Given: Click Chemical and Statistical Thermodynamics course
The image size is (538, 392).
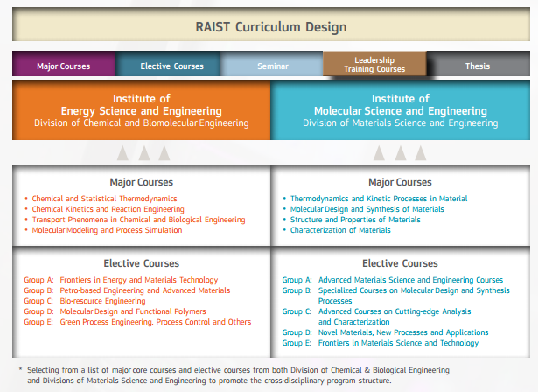Looking at the screenshot, I should [104, 199].
